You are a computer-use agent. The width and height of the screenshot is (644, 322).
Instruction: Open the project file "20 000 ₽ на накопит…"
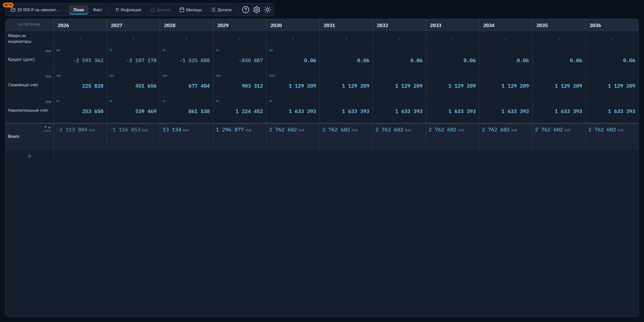tap(35, 10)
